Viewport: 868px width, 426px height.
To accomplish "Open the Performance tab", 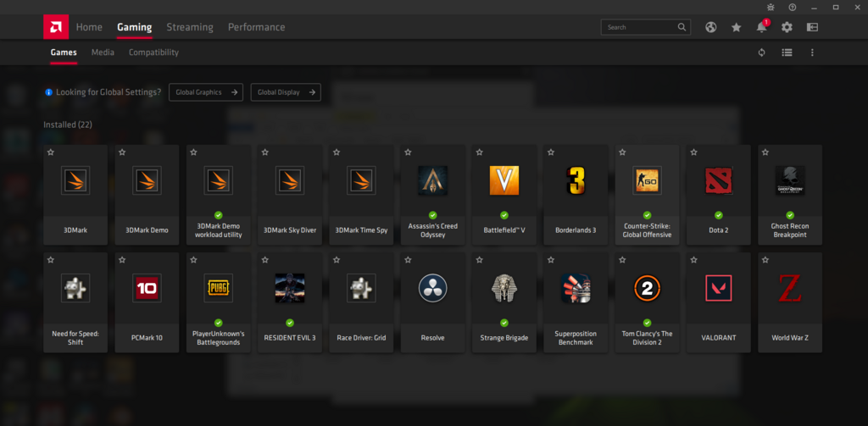I will point(256,27).
